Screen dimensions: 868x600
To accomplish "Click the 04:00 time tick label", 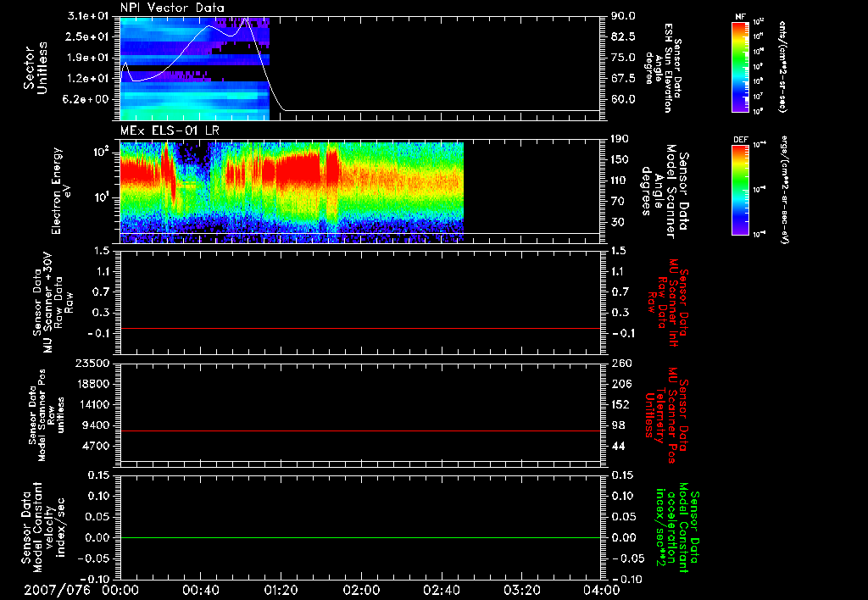I will (x=602, y=590).
